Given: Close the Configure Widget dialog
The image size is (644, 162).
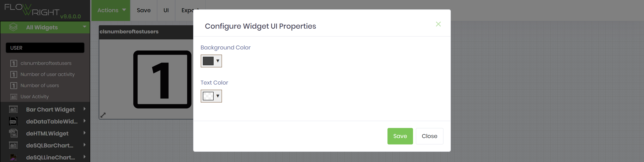Looking at the screenshot, I should click(438, 24).
